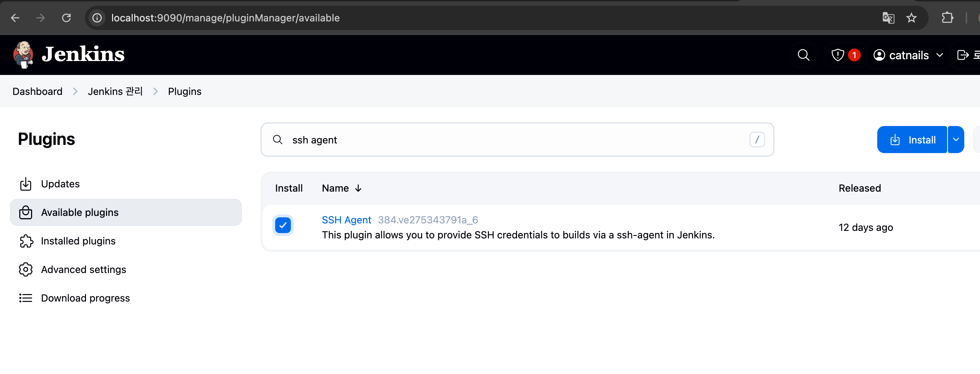
Task: Click the log out icon
Action: tap(963, 55)
